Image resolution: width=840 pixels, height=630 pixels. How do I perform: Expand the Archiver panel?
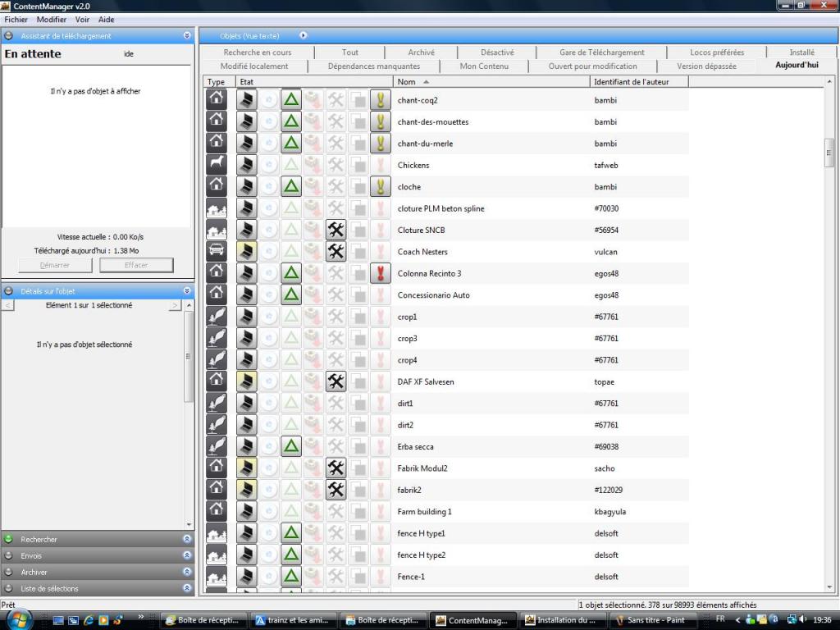pos(187,572)
